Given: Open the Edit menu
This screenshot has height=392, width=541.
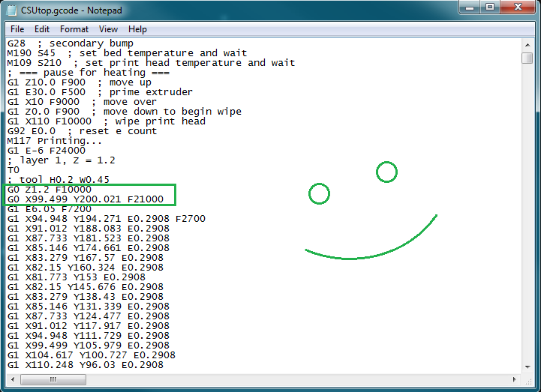Looking at the screenshot, I should coord(42,29).
